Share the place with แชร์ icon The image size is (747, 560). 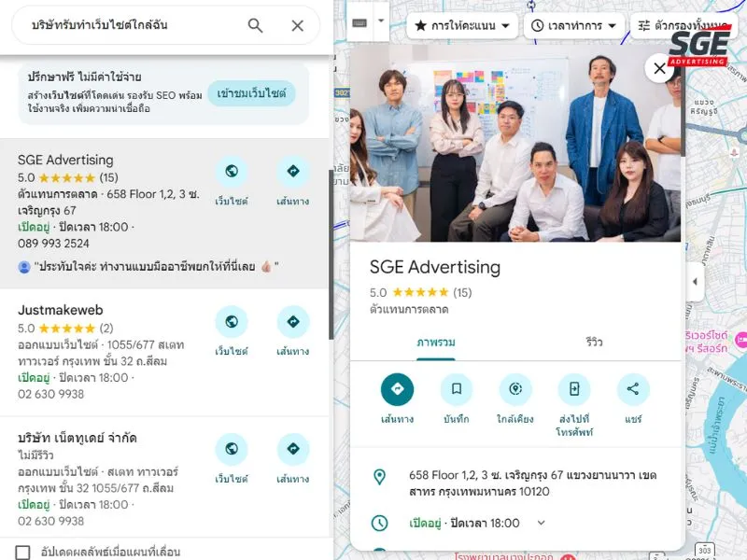(x=633, y=389)
